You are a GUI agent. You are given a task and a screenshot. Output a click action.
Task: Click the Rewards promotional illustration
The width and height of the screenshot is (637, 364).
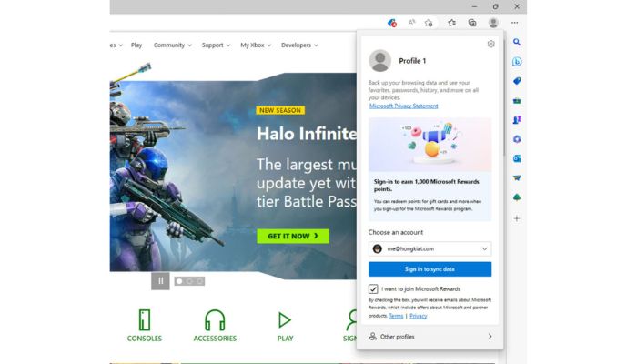pyautogui.click(x=430, y=145)
